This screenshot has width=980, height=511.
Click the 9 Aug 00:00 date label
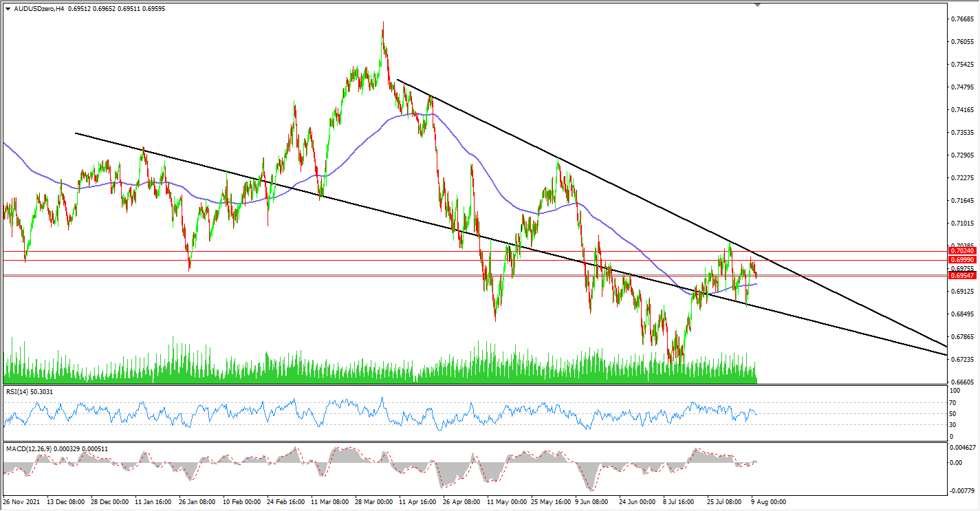coord(767,501)
